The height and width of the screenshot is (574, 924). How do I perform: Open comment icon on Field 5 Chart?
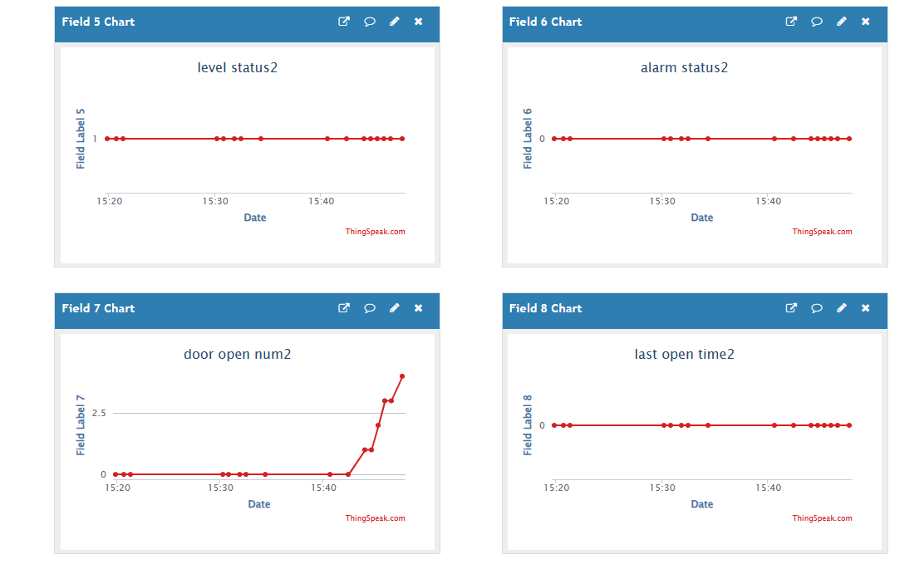[370, 22]
